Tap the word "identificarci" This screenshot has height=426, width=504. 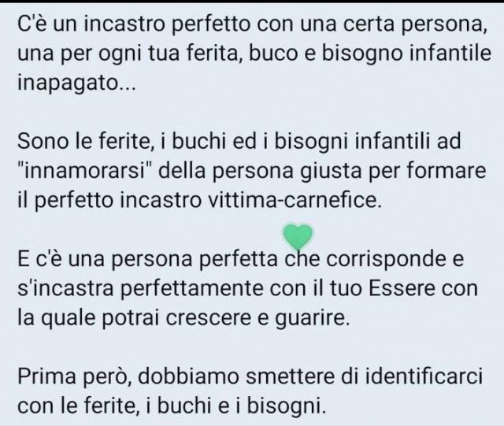[424, 376]
